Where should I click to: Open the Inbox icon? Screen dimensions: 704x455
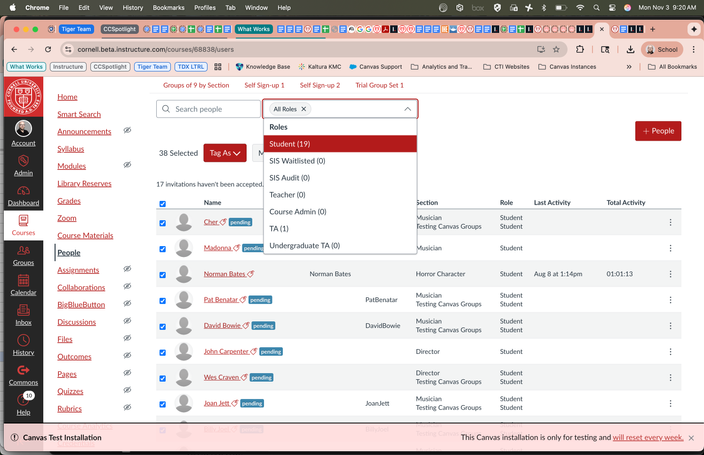[x=23, y=310]
